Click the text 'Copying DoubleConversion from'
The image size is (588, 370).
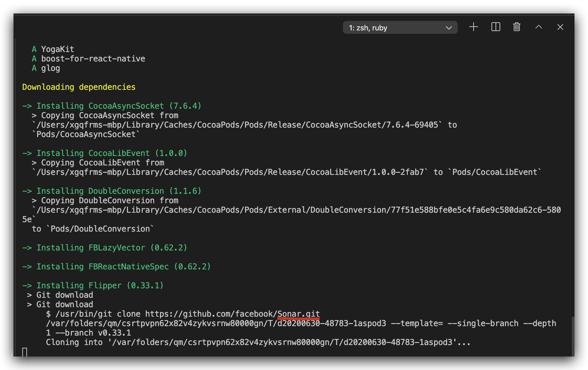pos(110,201)
